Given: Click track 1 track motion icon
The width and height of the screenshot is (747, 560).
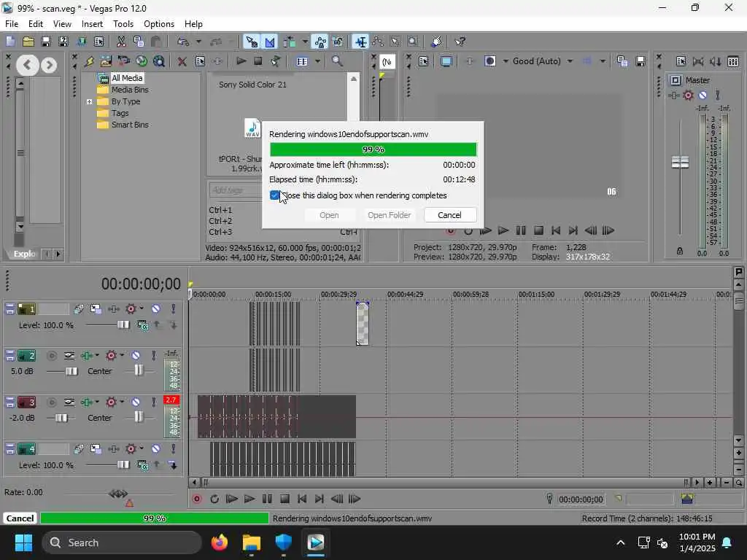Looking at the screenshot, I should [96, 309].
